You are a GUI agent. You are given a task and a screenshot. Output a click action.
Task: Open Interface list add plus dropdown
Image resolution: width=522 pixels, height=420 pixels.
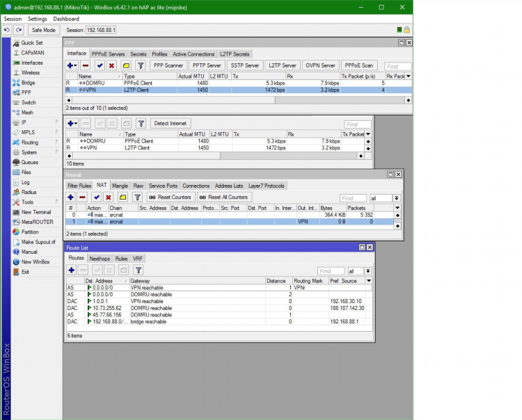point(72,123)
